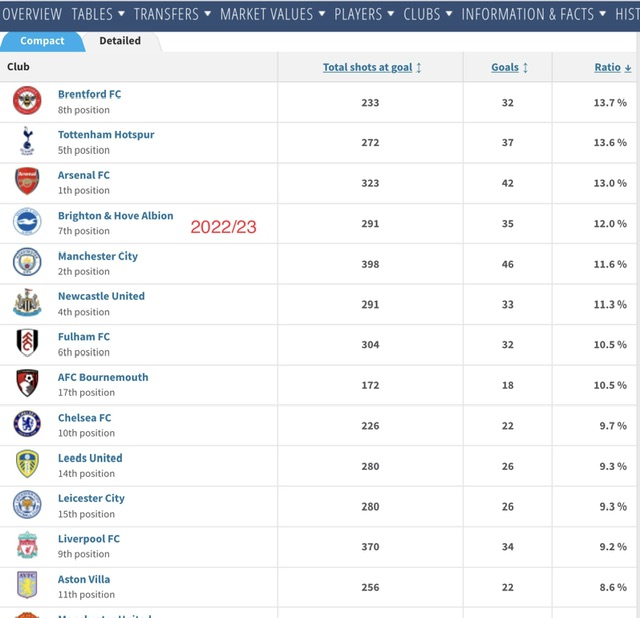Click the Tottenham Hotspur cockerel crest
640x618 pixels.
coord(27,141)
